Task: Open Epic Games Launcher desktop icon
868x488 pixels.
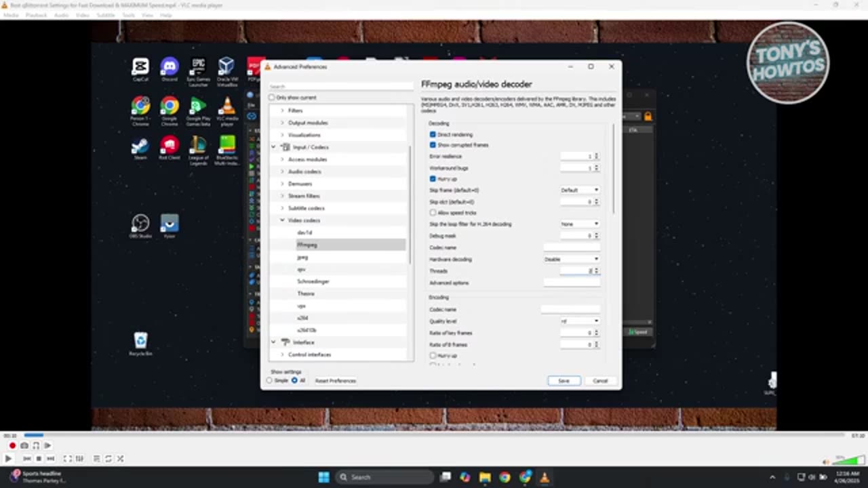Action: pyautogui.click(x=198, y=72)
